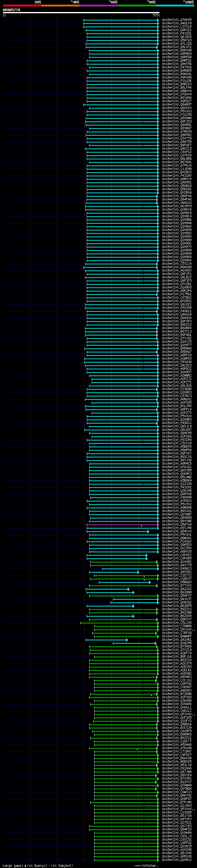The image size is (197, 868).
Task: Select label UniRef100_Q8H707
Action: pos(177,619)
